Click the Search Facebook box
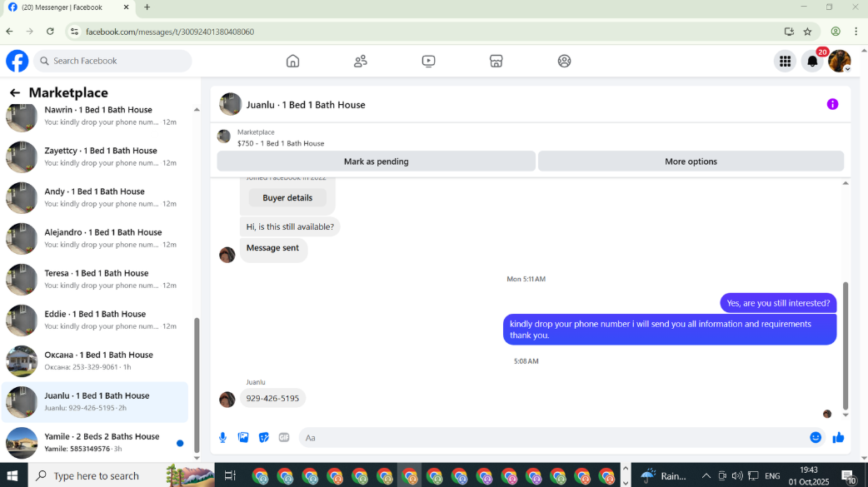This screenshot has width=868, height=487. (113, 61)
